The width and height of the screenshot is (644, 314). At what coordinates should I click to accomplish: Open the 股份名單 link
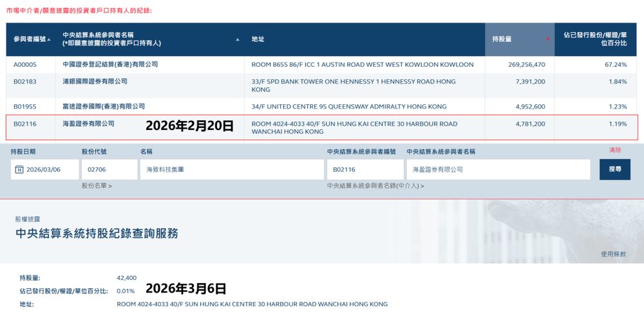(97, 186)
